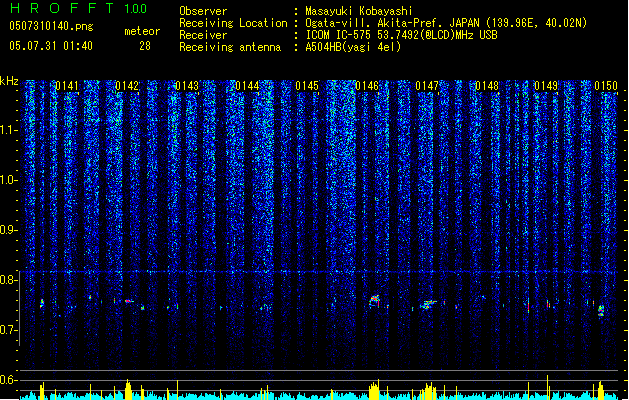This screenshot has height=400, width=629.
Task: Click the Receiving Location label
Action: point(233,23)
